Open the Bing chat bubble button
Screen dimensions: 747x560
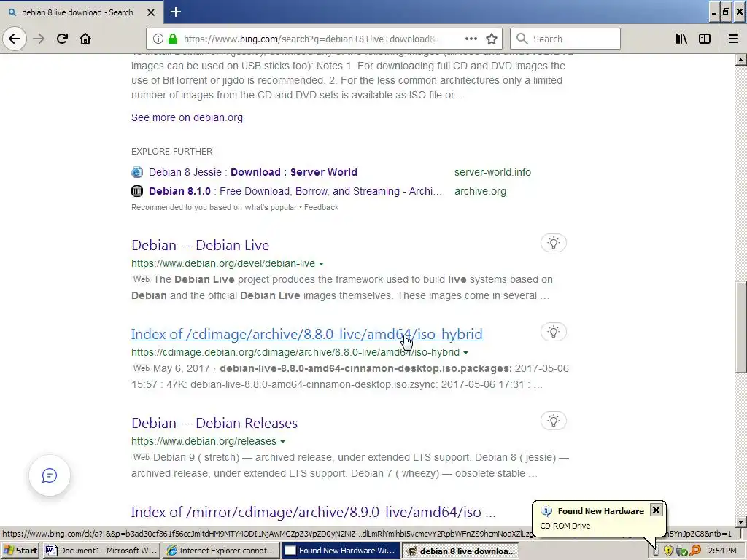[x=50, y=475]
